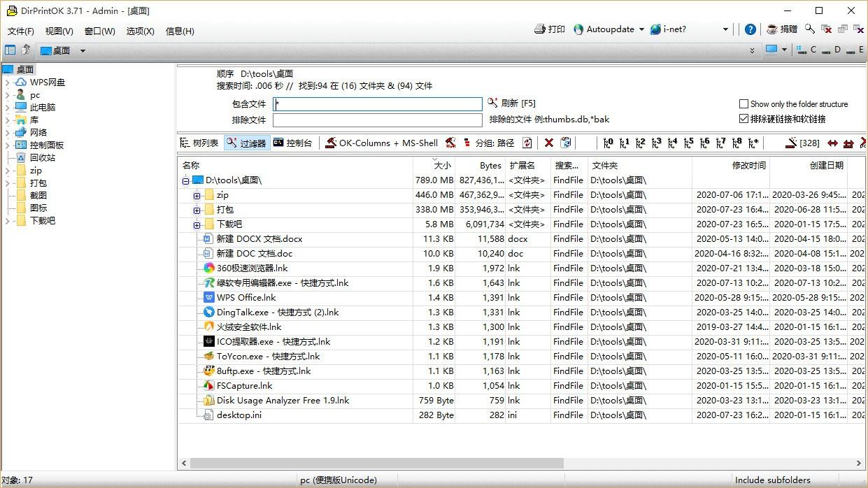The height and width of the screenshot is (488, 868).
Task: Collapse the D:\tools\桌面\ root node
Action: pyautogui.click(x=185, y=180)
